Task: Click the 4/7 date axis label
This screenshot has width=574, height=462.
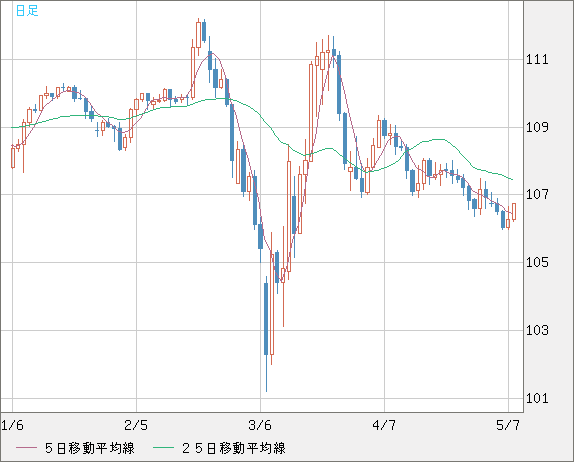Action: click(x=384, y=425)
